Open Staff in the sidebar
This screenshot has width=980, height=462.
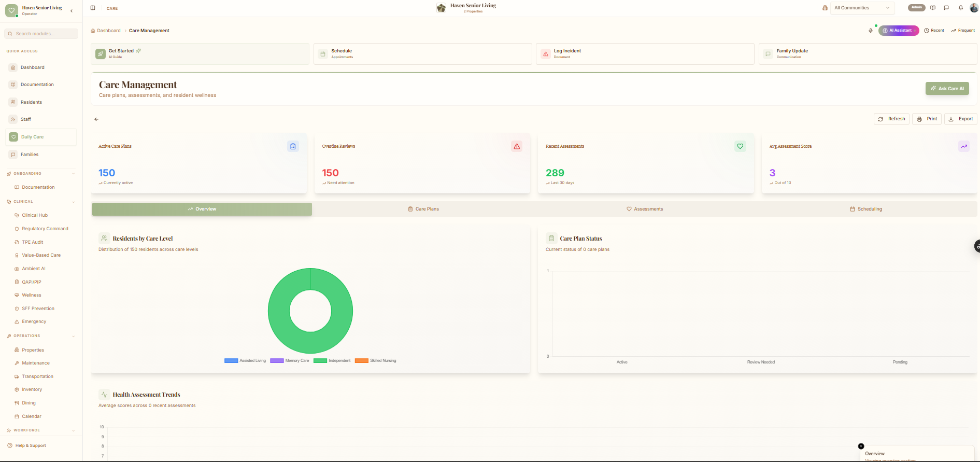point(41,119)
